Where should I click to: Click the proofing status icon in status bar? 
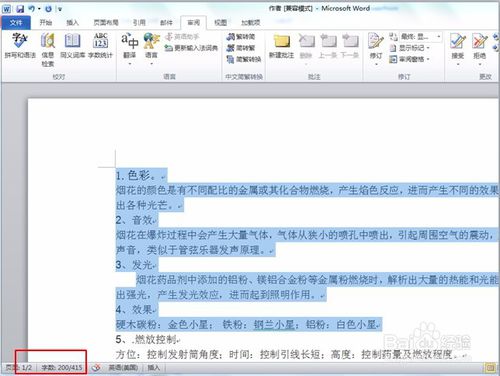(96, 368)
